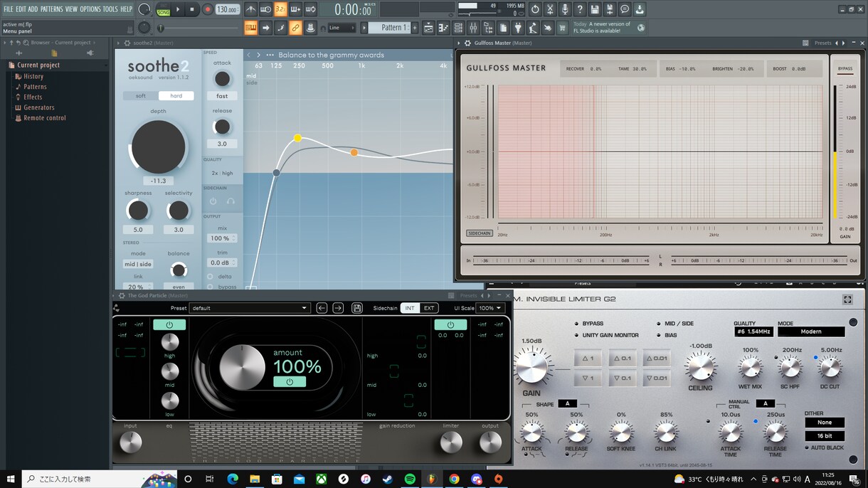Stop playback with the stop button
The image size is (868, 488).
[192, 9]
